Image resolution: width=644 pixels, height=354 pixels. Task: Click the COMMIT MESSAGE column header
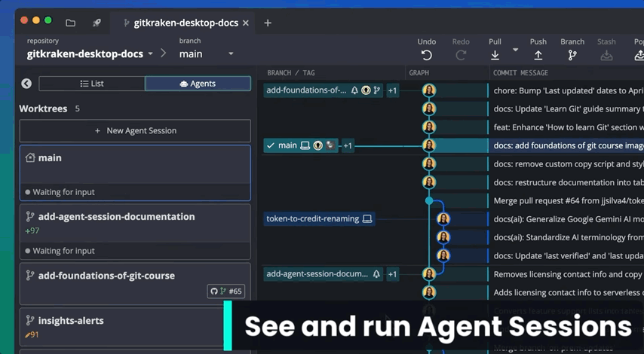tap(520, 73)
